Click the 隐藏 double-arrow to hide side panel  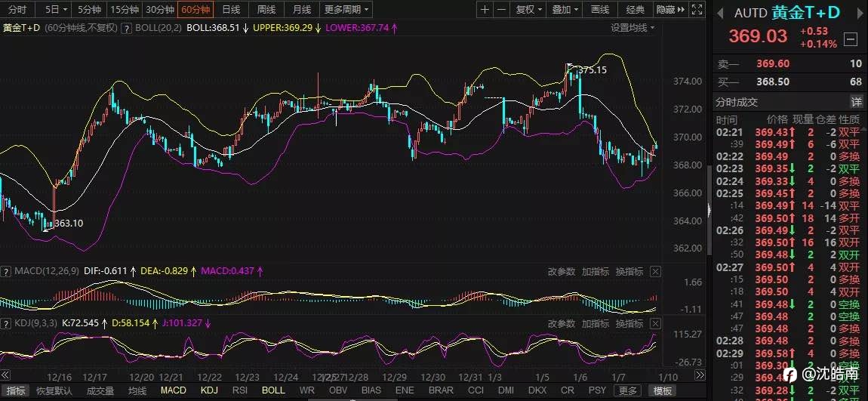[x=670, y=9]
